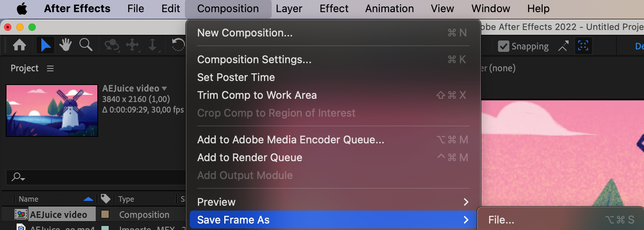
Task: Open the Project panel hamburger menu
Action: 50,68
